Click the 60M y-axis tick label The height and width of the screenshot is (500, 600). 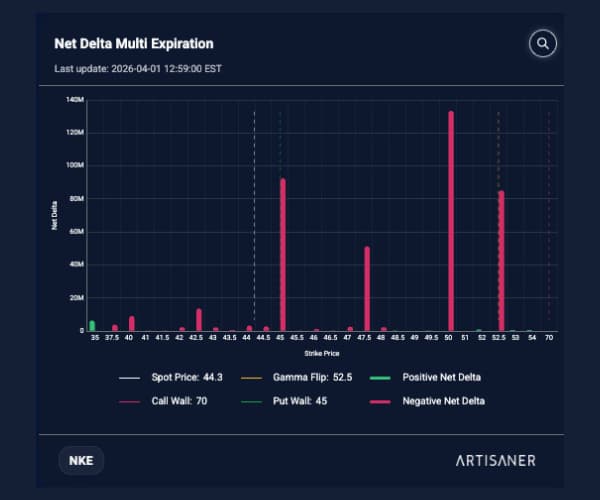click(77, 231)
